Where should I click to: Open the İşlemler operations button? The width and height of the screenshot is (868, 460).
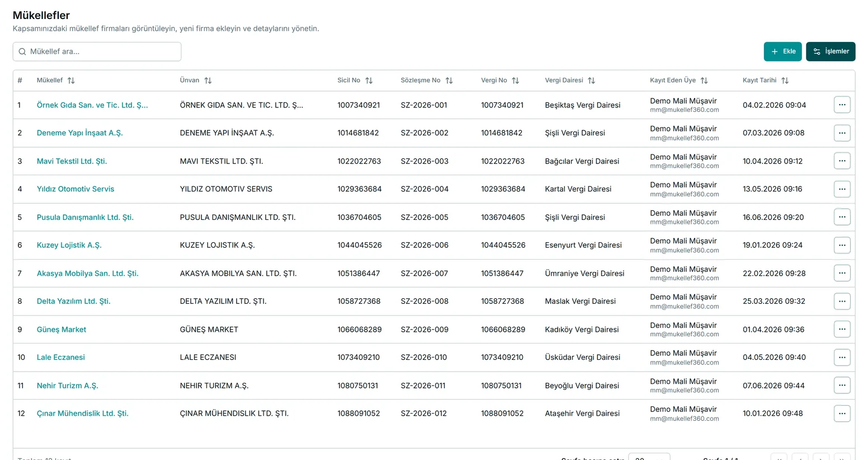point(831,51)
